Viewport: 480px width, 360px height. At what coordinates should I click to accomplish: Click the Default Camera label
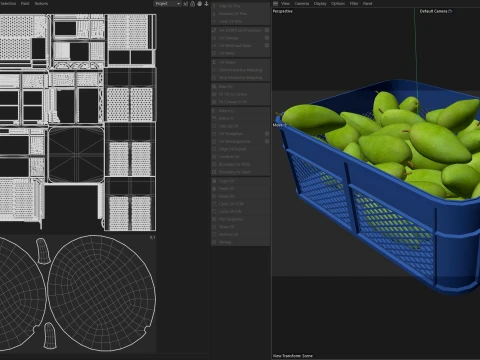coord(433,11)
